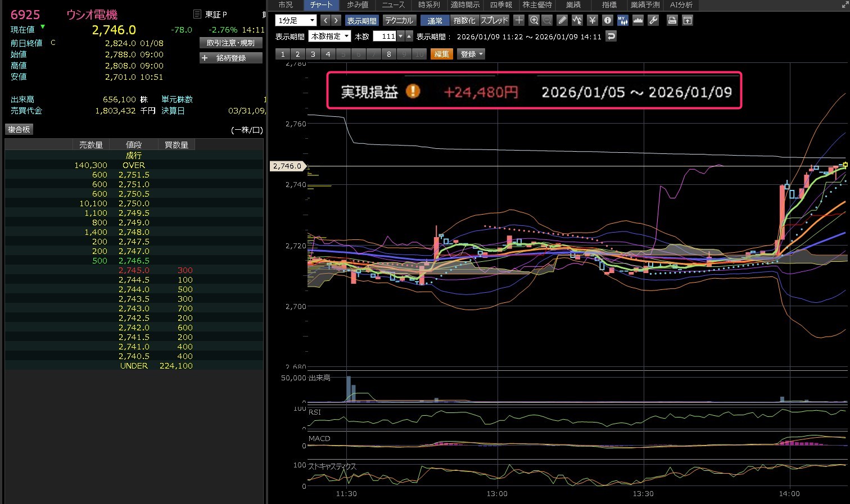Click the crosshair plus icon in toolbar
This screenshot has width=850, height=504.
(x=519, y=20)
